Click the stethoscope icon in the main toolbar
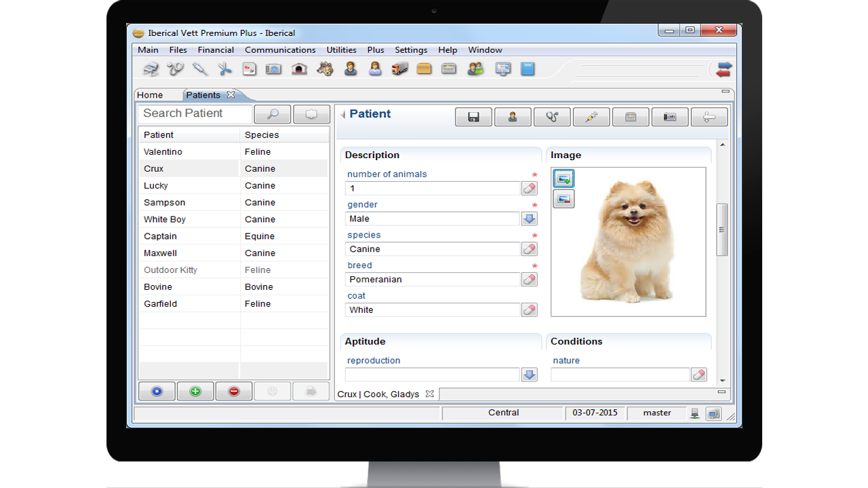The image size is (868, 488). pos(176,69)
